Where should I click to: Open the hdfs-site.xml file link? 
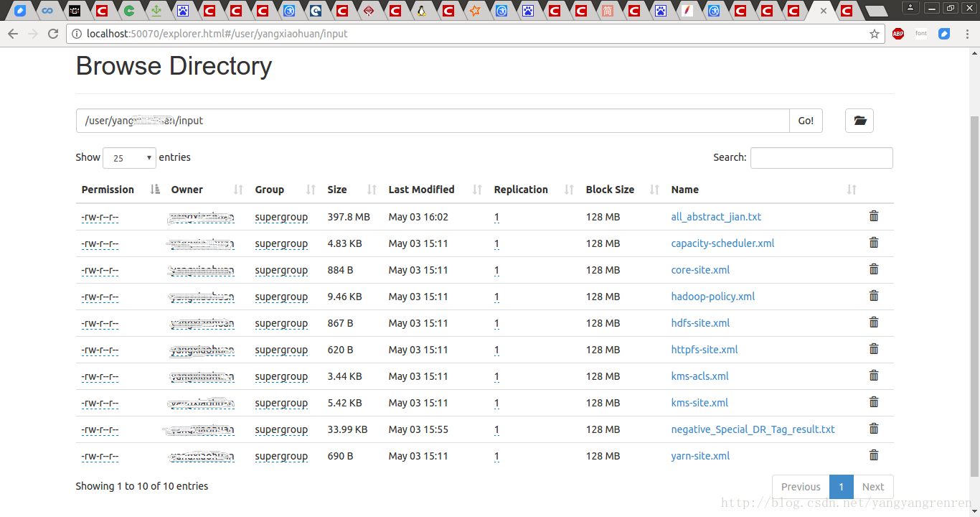700,323
